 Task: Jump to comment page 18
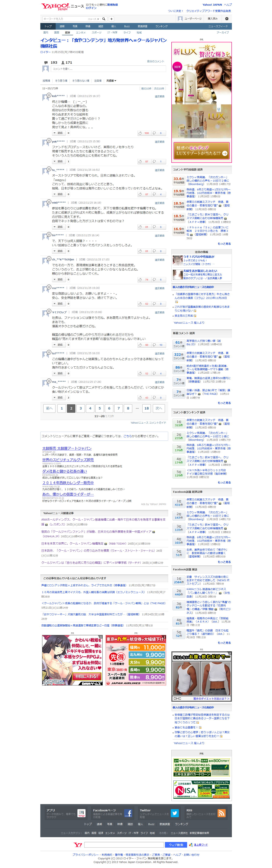[147, 408]
